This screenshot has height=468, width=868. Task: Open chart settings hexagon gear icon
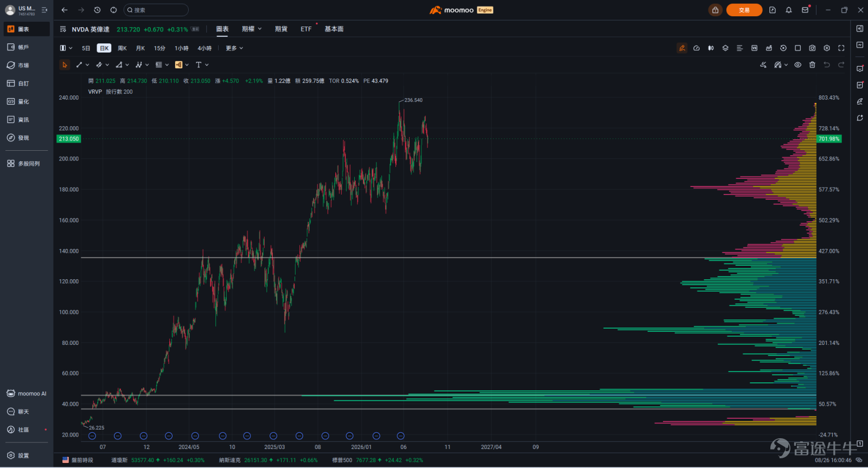[x=827, y=48]
